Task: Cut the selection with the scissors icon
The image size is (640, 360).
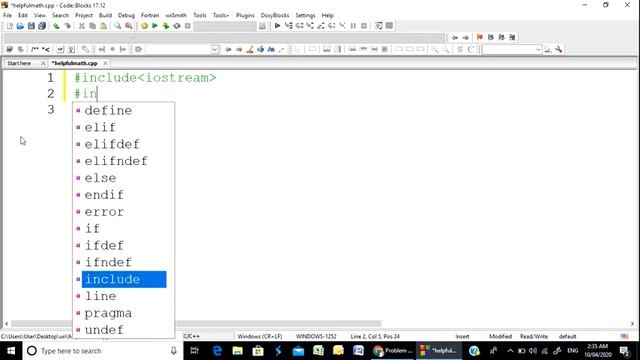Action: point(82,26)
